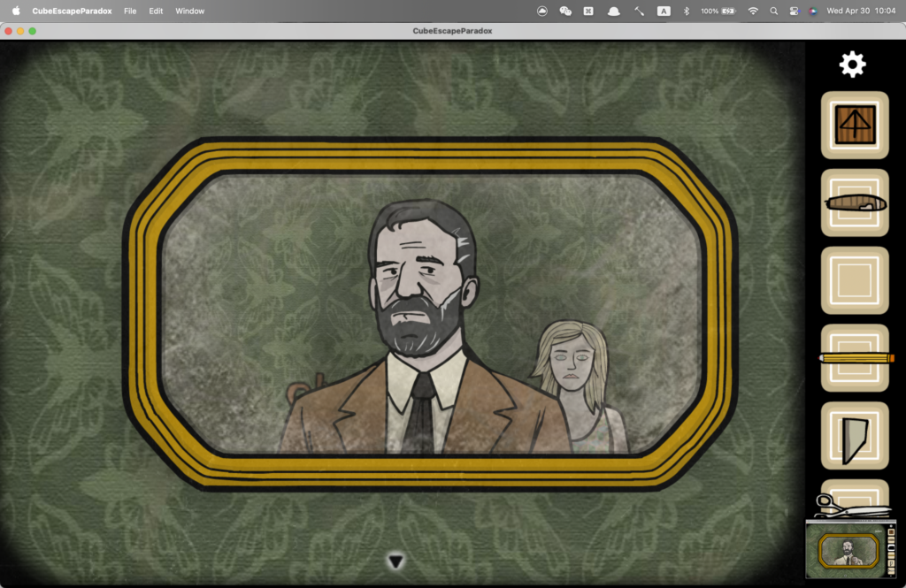This screenshot has height=588, width=906.
Task: Click the WeChat menu bar icon
Action: pos(565,11)
